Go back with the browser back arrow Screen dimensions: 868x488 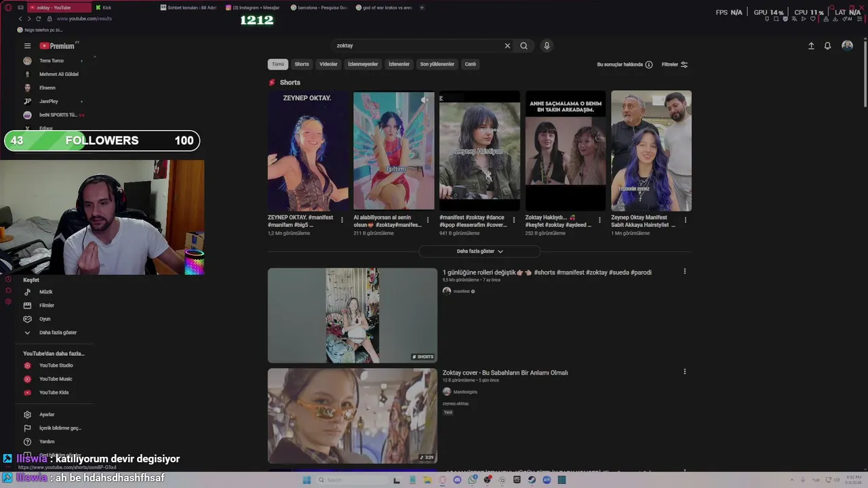pos(20,19)
